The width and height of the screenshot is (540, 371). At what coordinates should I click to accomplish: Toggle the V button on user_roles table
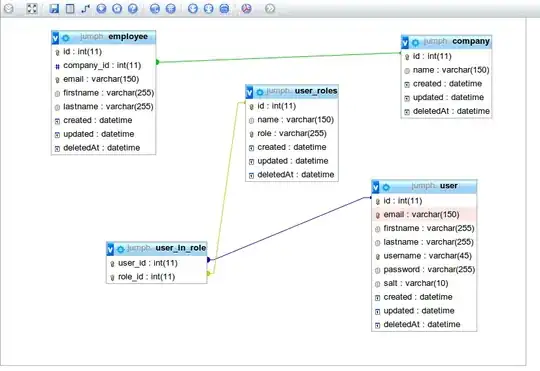pos(249,92)
